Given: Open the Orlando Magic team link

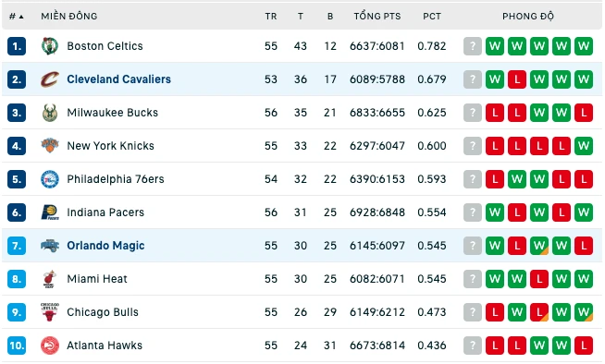Looking at the screenshot, I should click(105, 246).
